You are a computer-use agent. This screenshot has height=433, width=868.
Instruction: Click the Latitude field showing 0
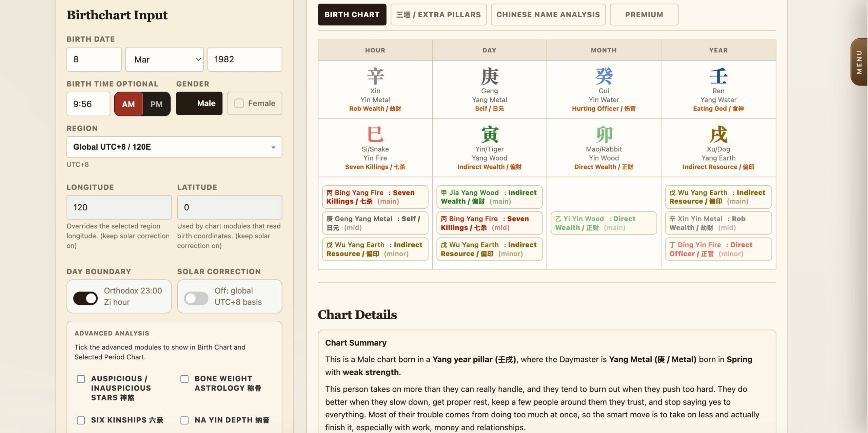click(x=230, y=207)
